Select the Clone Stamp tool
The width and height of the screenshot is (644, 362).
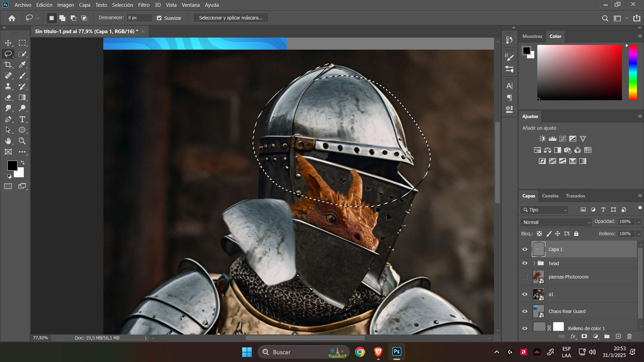(x=8, y=86)
